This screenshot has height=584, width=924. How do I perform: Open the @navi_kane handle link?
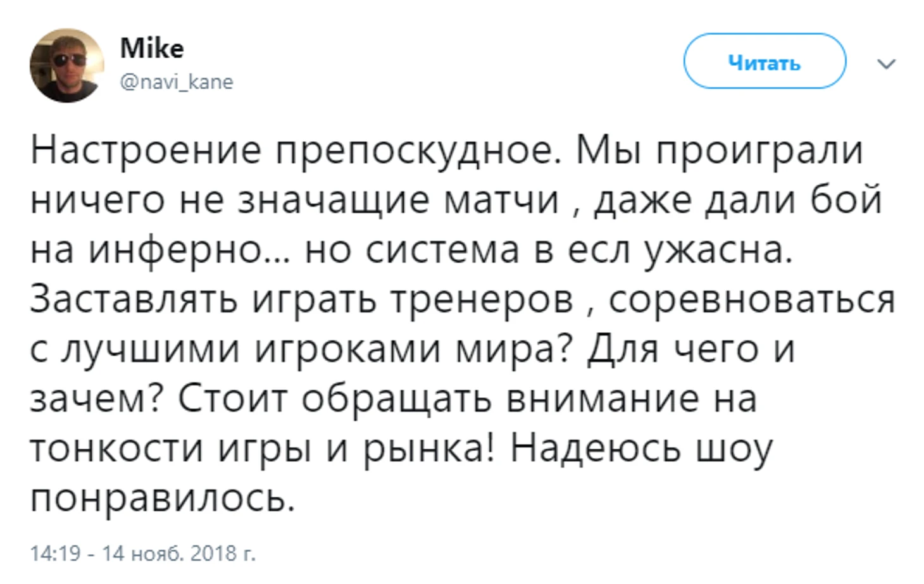click(x=177, y=82)
